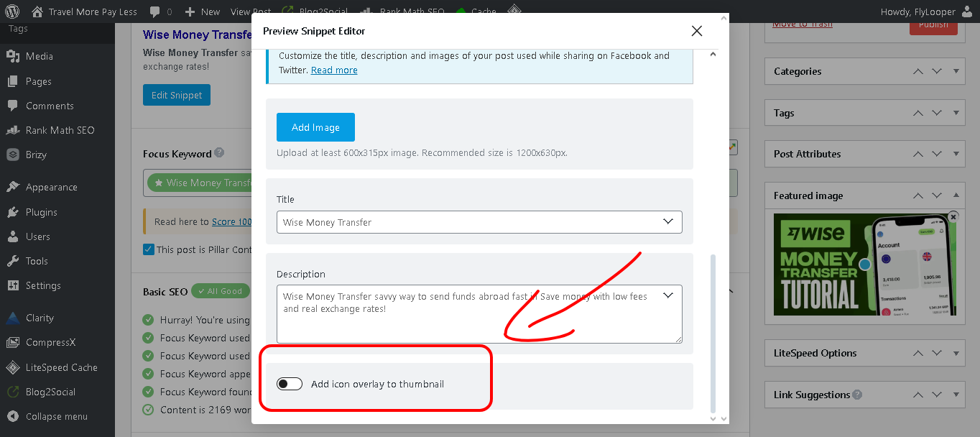Click the Basic SEO All Good badge
The height and width of the screenshot is (437, 980).
(x=220, y=291)
